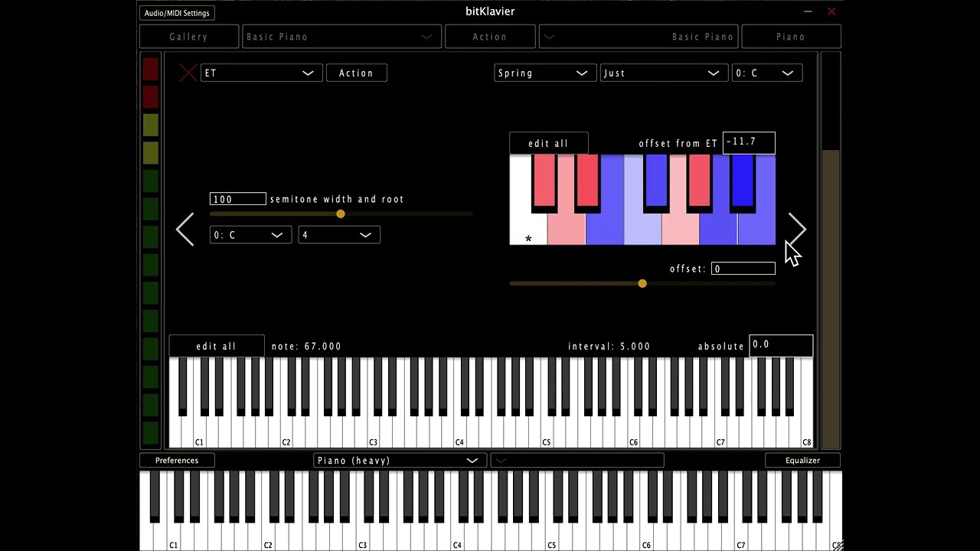The width and height of the screenshot is (980, 551).
Task: Open Preferences
Action: coord(177,461)
